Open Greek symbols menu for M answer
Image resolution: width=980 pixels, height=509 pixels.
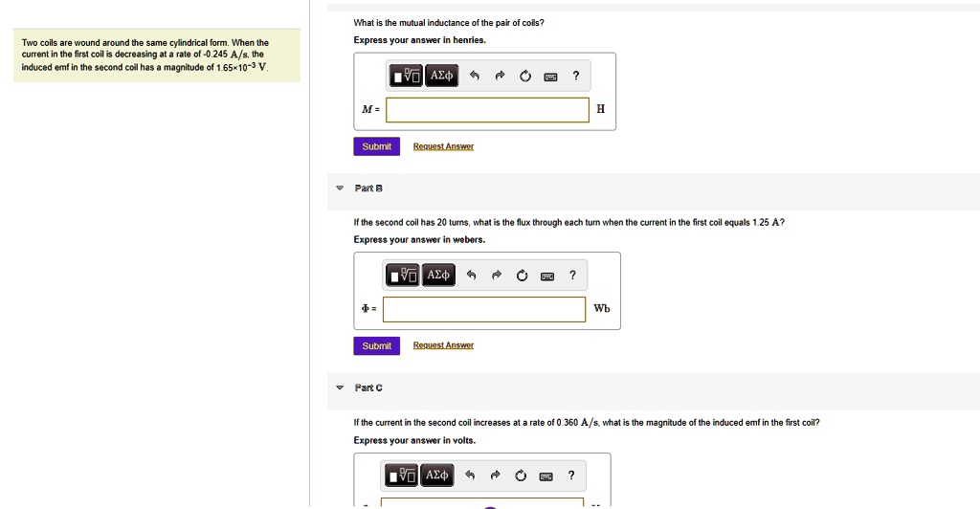click(441, 76)
